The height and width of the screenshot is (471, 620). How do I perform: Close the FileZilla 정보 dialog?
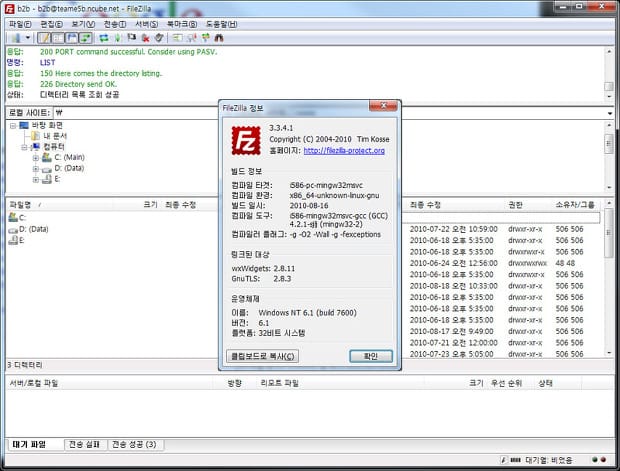coord(383,106)
